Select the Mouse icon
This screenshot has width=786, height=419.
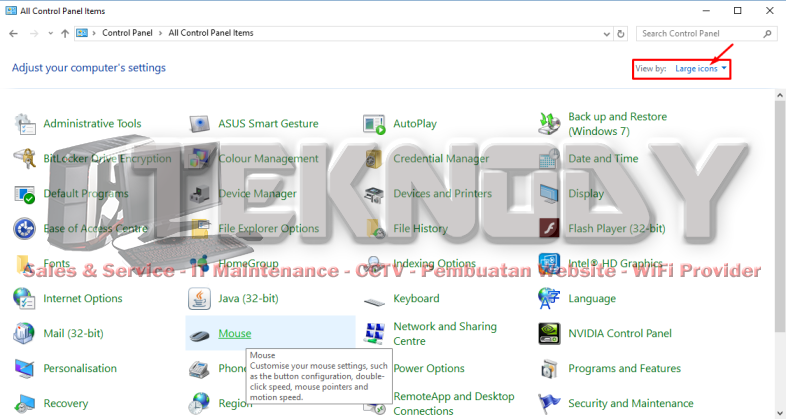tap(199, 335)
